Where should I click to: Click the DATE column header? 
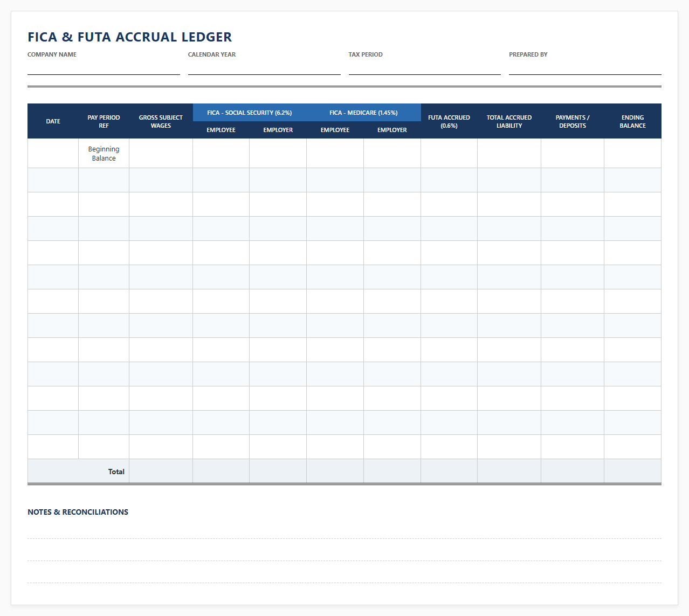(53, 121)
